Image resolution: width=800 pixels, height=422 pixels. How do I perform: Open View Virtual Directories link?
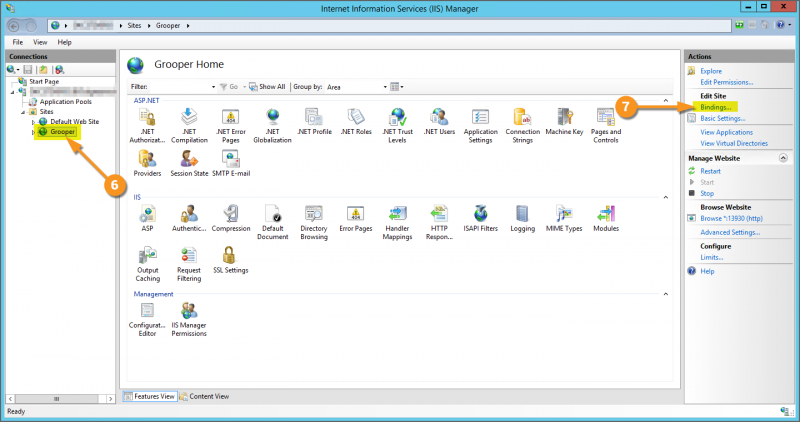(734, 143)
